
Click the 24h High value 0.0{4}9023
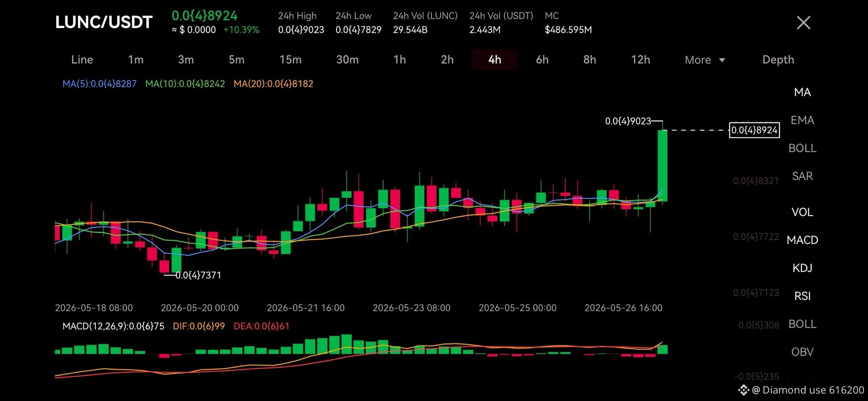(x=301, y=30)
